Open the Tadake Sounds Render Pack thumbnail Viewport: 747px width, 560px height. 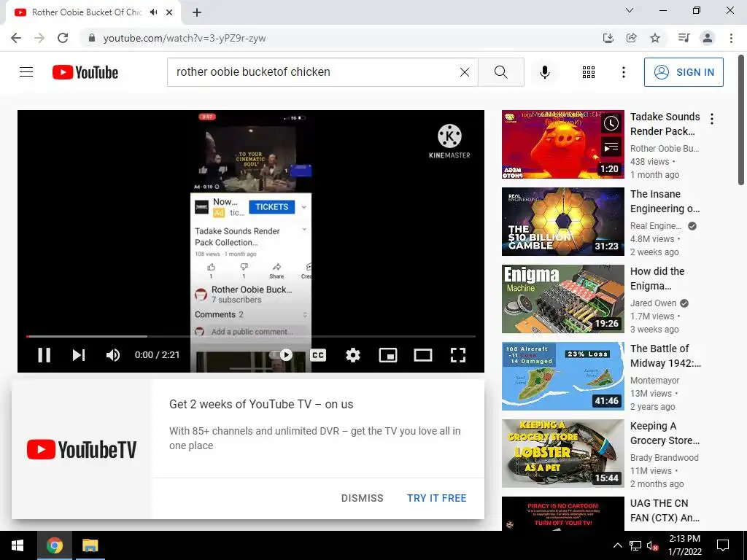[x=563, y=144]
